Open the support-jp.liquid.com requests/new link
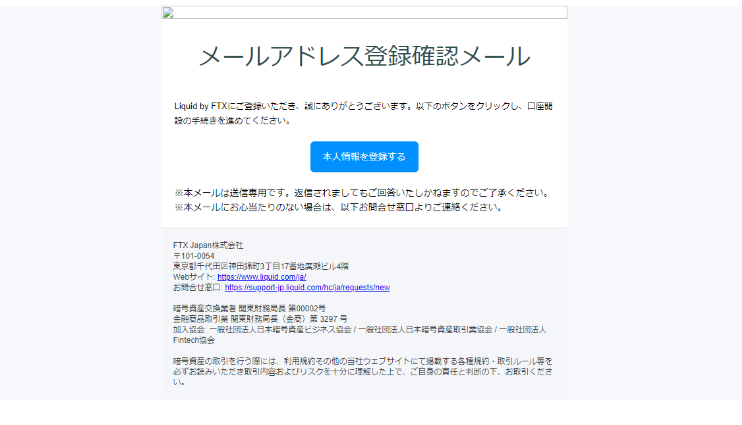 (x=307, y=287)
